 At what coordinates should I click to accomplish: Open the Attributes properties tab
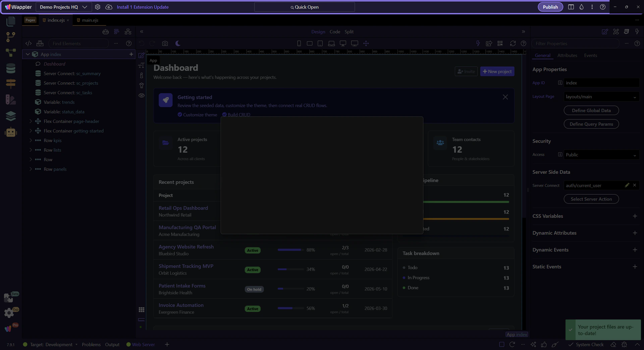tap(567, 55)
